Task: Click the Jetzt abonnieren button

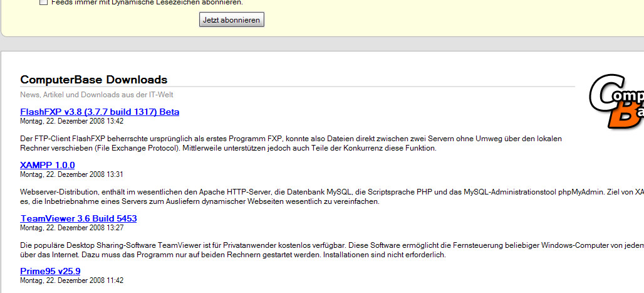Action: coord(232,19)
